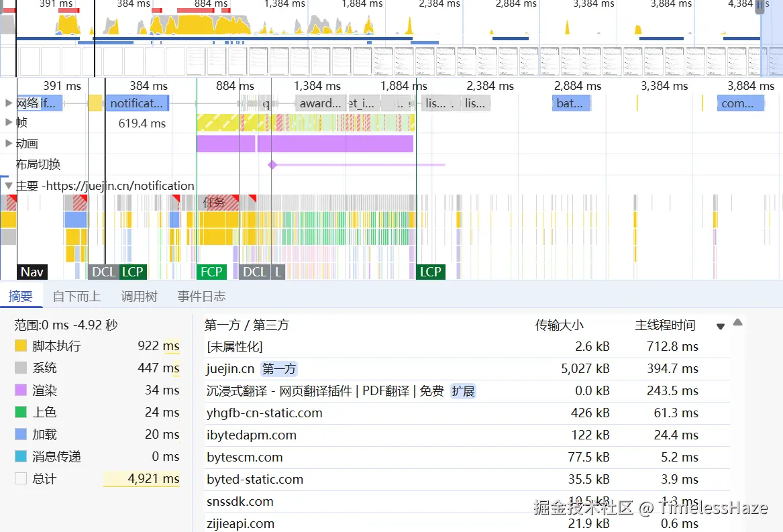Open the 事件日志 event log tab

coord(202,297)
